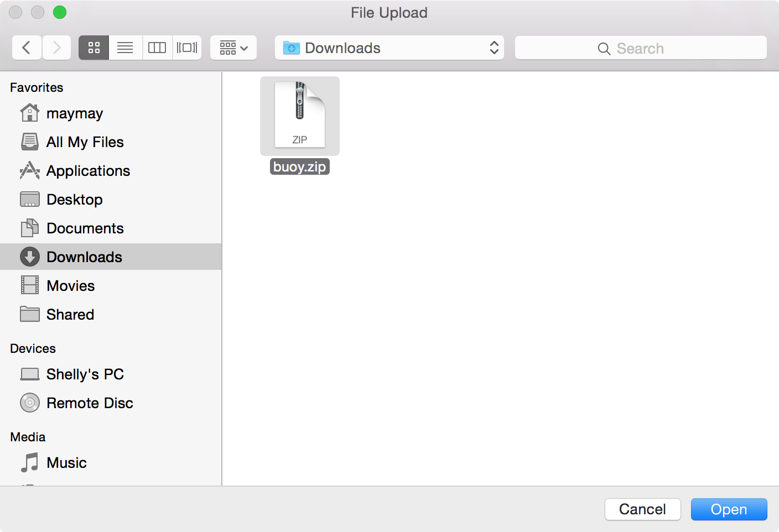The height and width of the screenshot is (532, 779).
Task: Click Open to upload selected file
Action: (x=729, y=509)
